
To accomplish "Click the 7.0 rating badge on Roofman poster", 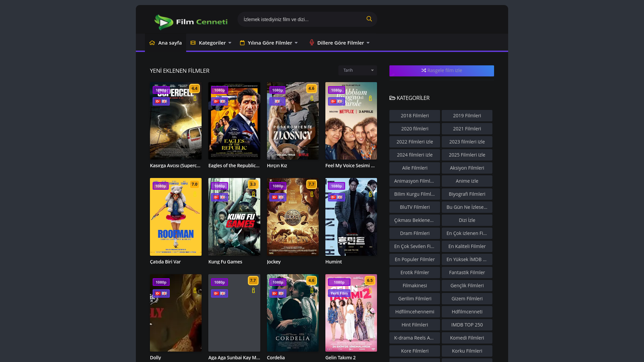I will 195,184.
